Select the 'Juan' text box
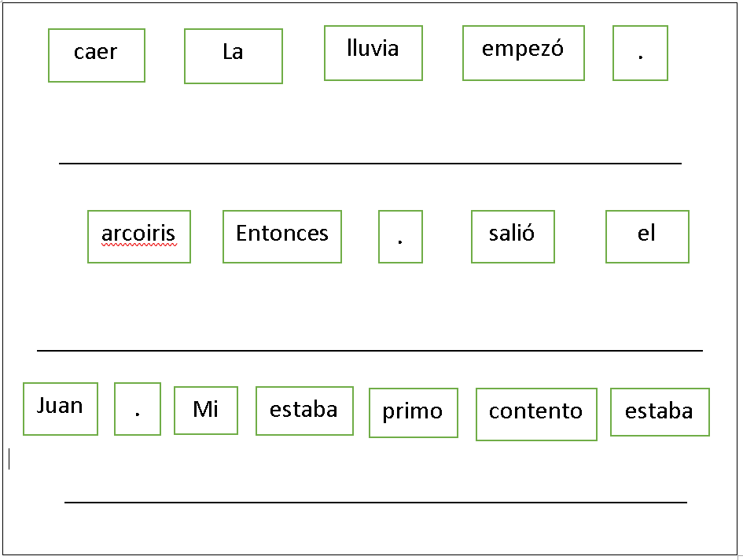 pos(61,409)
